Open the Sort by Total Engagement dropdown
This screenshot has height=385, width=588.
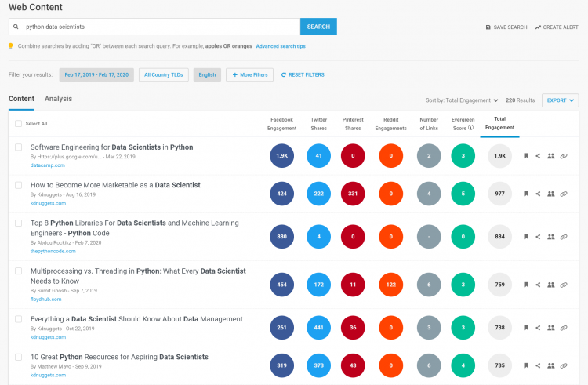462,100
